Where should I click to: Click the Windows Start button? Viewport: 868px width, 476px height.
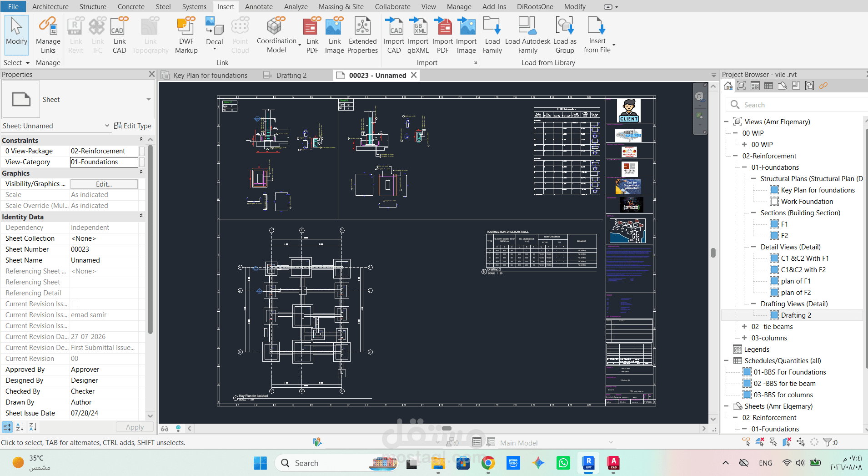click(260, 463)
